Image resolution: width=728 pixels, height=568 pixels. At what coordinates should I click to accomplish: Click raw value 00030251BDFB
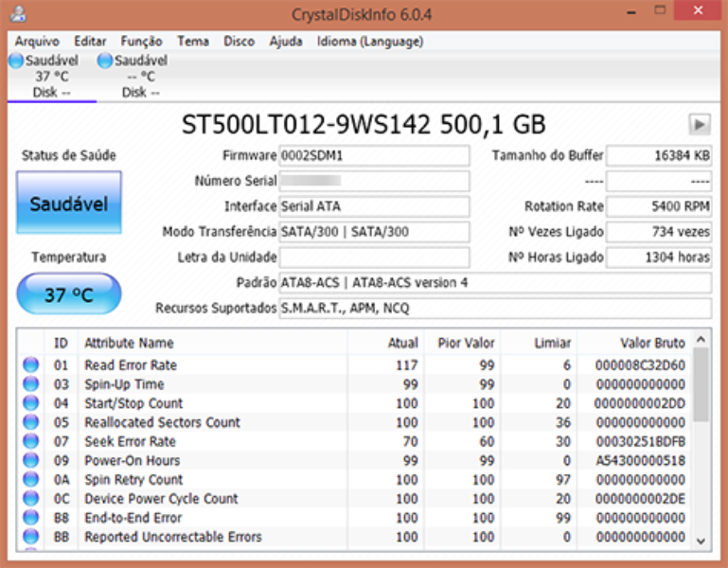[x=640, y=441]
